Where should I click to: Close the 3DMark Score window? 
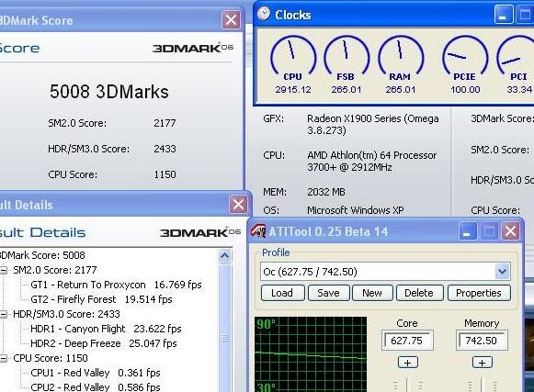231,19
